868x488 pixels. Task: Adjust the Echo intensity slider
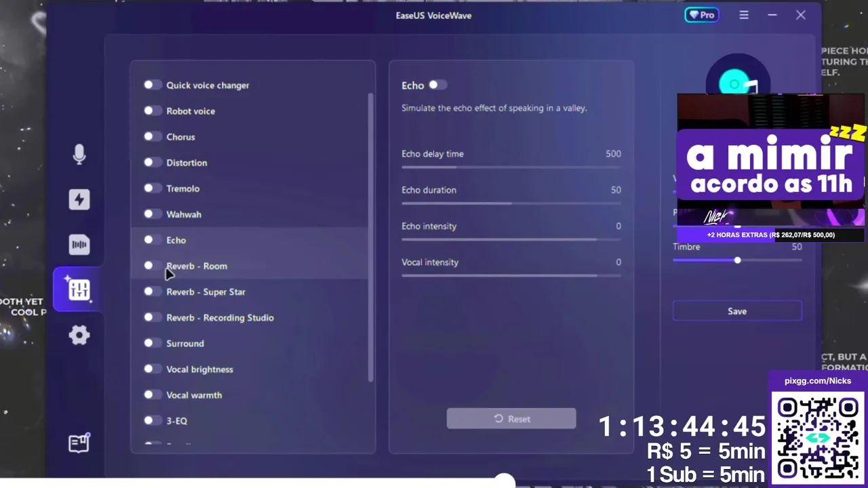511,239
